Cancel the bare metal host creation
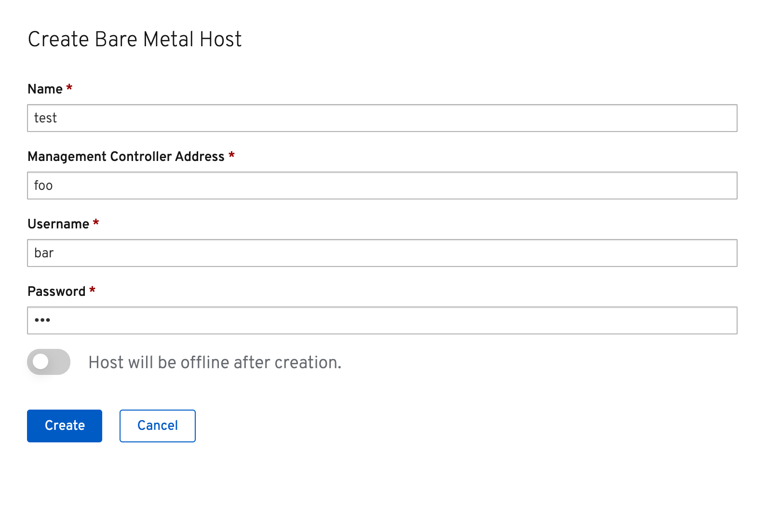Screen dimensions: 781x532 pyautogui.click(x=158, y=426)
